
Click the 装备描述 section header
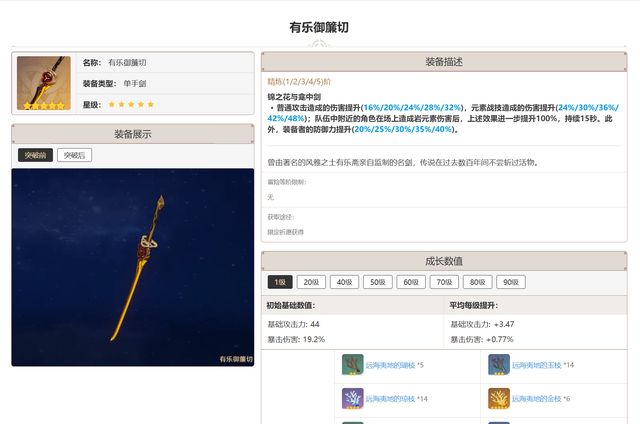point(444,62)
